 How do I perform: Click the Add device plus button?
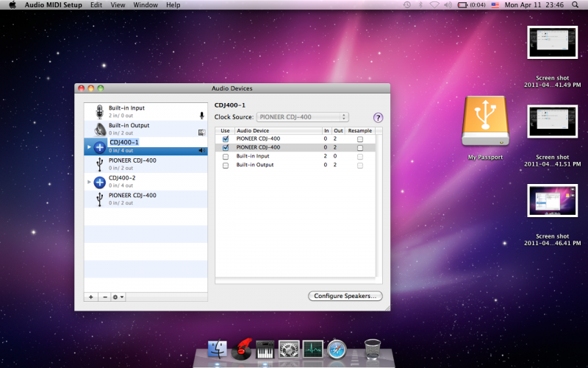pyautogui.click(x=91, y=297)
